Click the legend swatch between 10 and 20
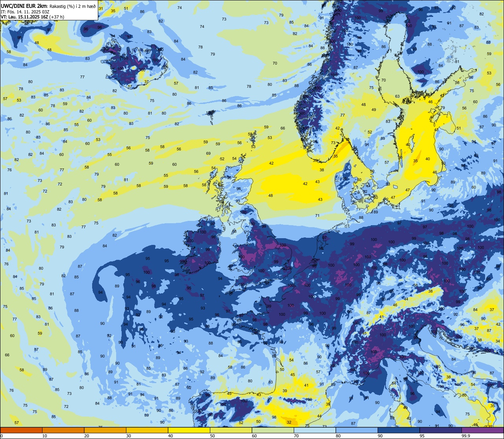Viewport: 504px width, 439px height. pyautogui.click(x=63, y=430)
